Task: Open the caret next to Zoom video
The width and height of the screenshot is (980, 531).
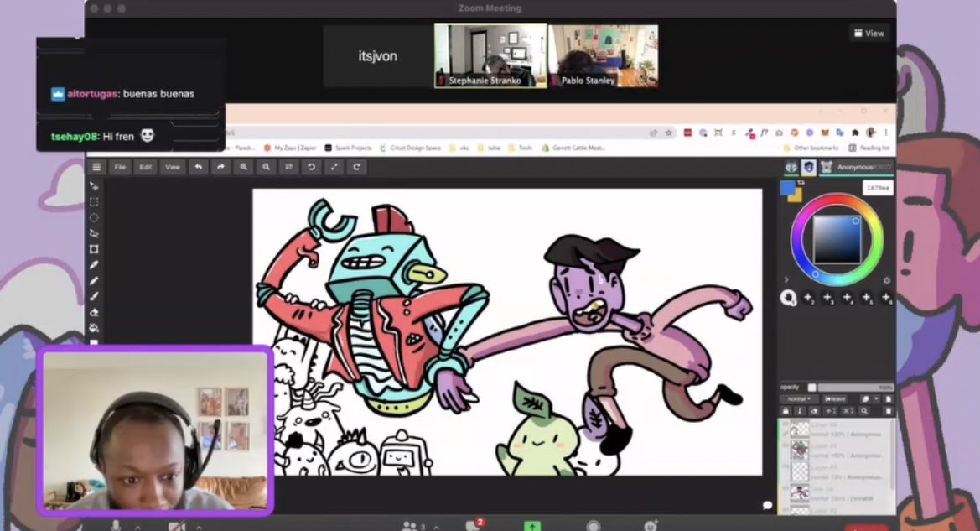Action: (199, 528)
